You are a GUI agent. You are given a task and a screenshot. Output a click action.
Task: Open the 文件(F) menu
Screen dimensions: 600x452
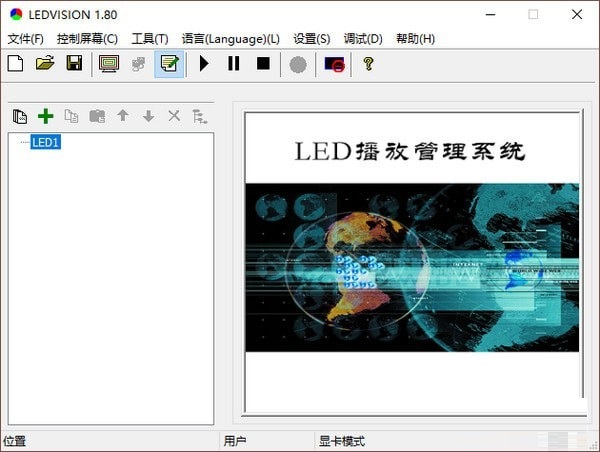point(25,39)
